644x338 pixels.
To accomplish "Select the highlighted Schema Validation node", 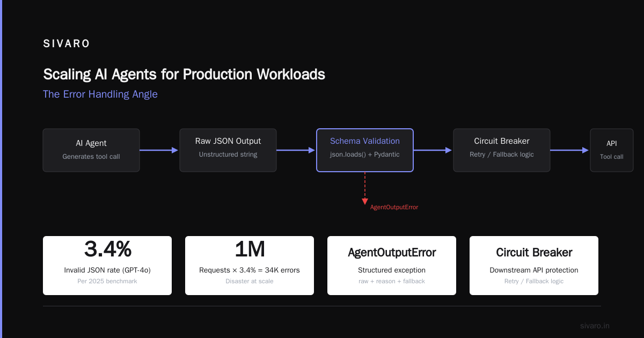I will (365, 150).
